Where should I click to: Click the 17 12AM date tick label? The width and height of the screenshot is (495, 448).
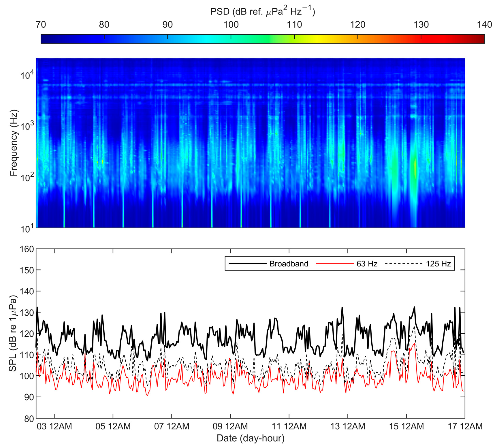click(465, 426)
